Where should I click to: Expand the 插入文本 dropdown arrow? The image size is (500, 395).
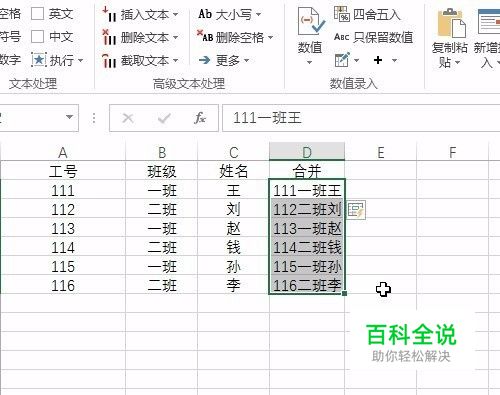click(176, 15)
